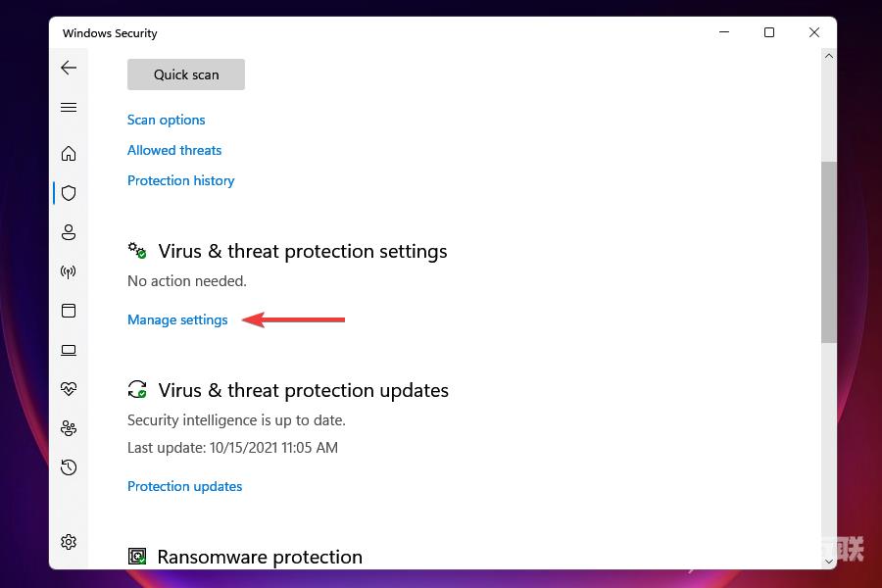
Task: Select the Virus & threat protection shield icon
Action: tap(68, 192)
